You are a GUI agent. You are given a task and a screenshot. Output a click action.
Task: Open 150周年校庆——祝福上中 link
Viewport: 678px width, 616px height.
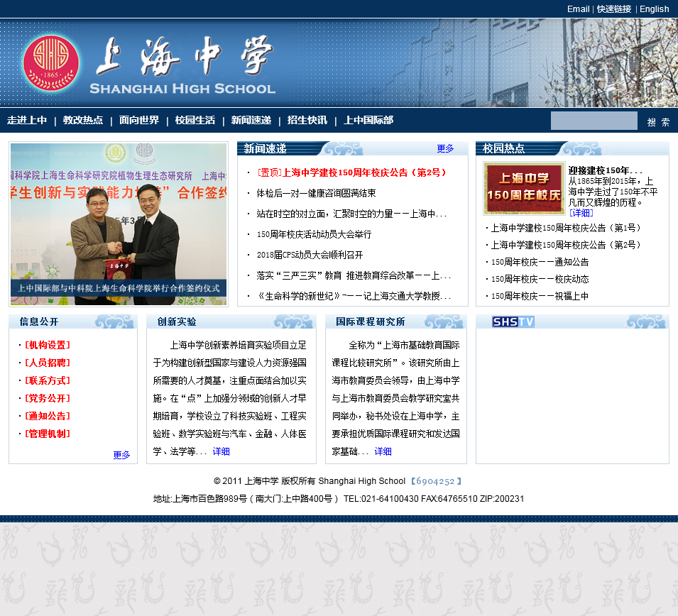tap(540, 296)
